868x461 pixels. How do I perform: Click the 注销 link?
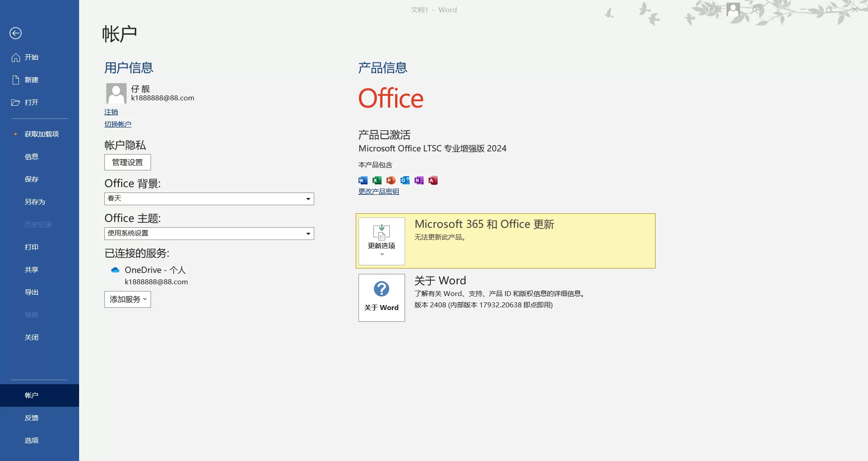pos(111,112)
